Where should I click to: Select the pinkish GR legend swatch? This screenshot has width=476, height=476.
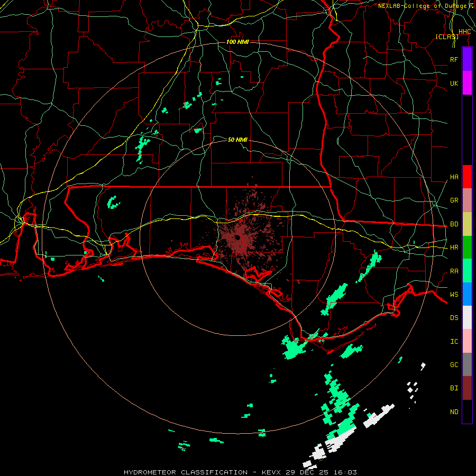467,200
